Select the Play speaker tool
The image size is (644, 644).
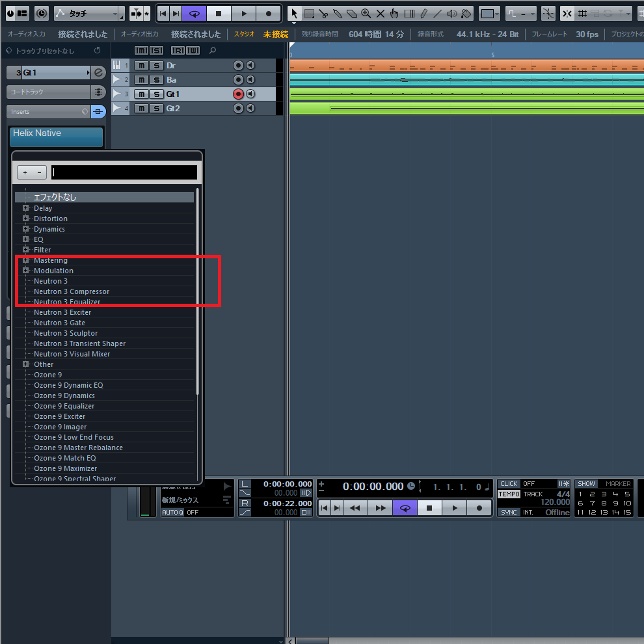452,14
